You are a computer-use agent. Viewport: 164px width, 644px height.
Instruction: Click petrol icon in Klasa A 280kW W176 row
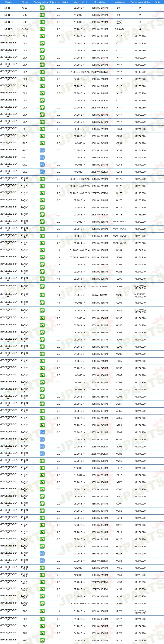tap(42, 215)
